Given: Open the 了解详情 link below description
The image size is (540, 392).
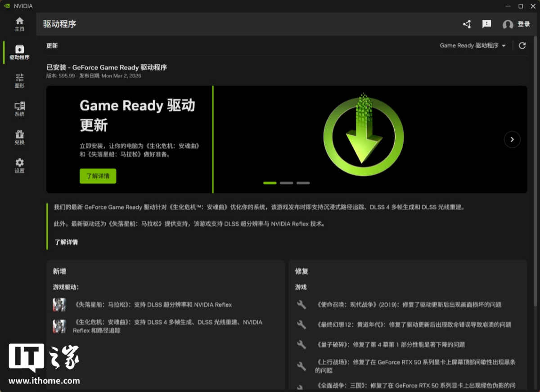Looking at the screenshot, I should click(x=66, y=242).
